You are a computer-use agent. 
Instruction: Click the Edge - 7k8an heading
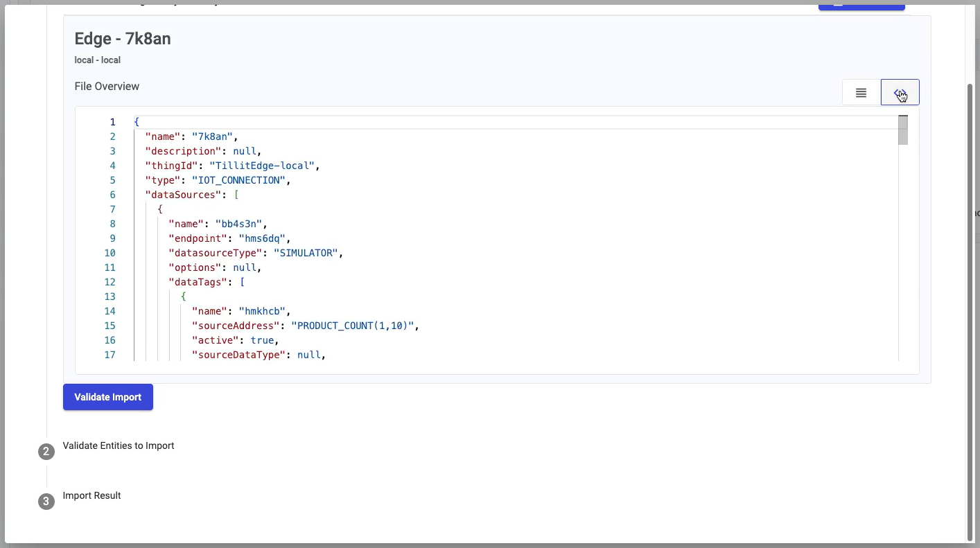[x=123, y=39]
